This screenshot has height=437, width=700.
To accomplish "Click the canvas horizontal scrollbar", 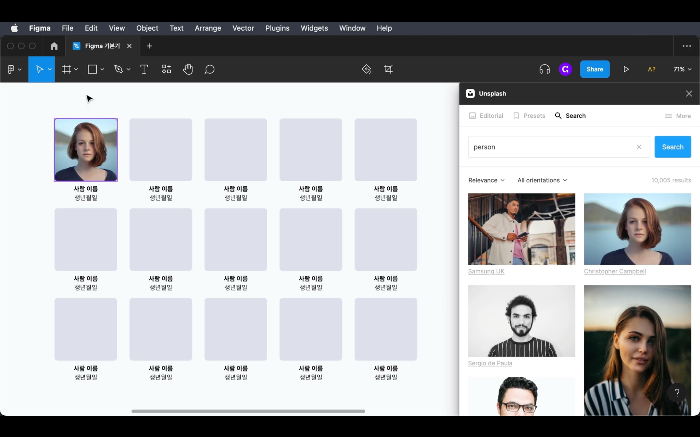I will pos(248,411).
